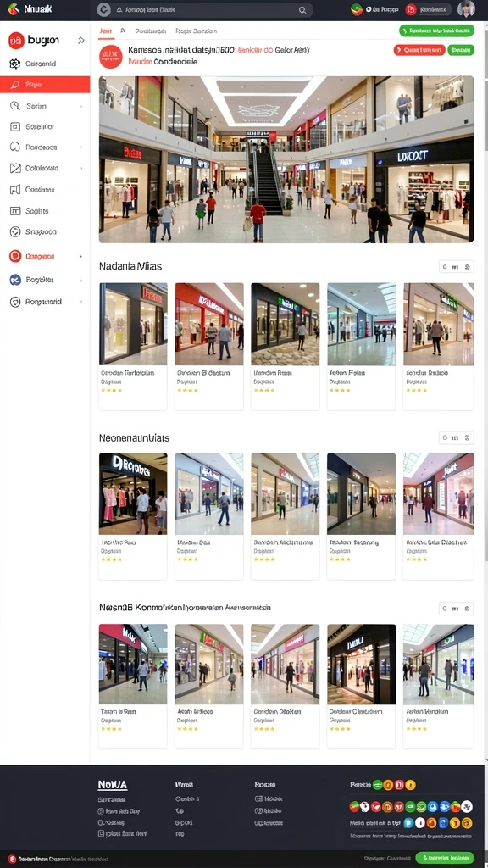Open the third text tab in page header

(x=196, y=31)
